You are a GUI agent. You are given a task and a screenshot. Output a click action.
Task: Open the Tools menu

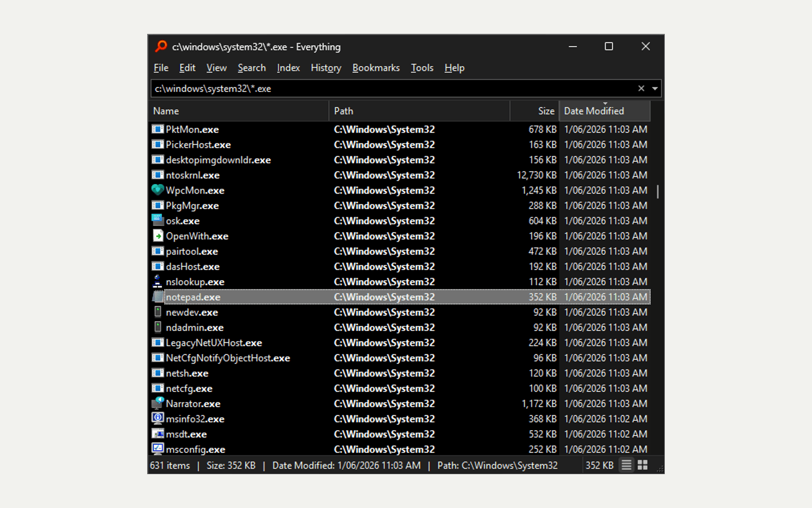tap(422, 68)
